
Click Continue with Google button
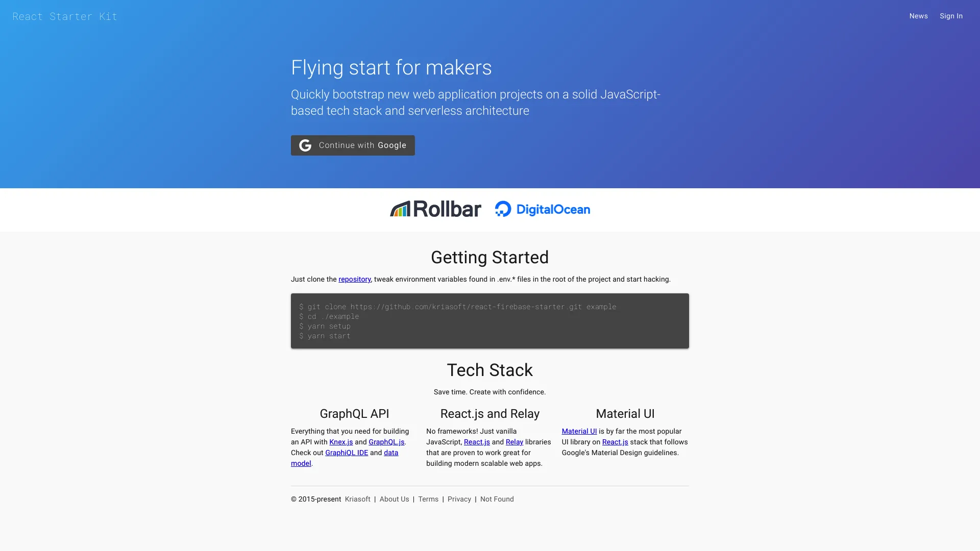point(353,145)
